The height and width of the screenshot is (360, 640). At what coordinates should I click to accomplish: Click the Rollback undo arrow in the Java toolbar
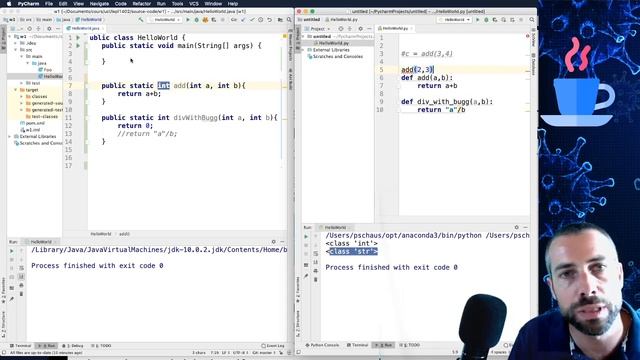coord(269,20)
